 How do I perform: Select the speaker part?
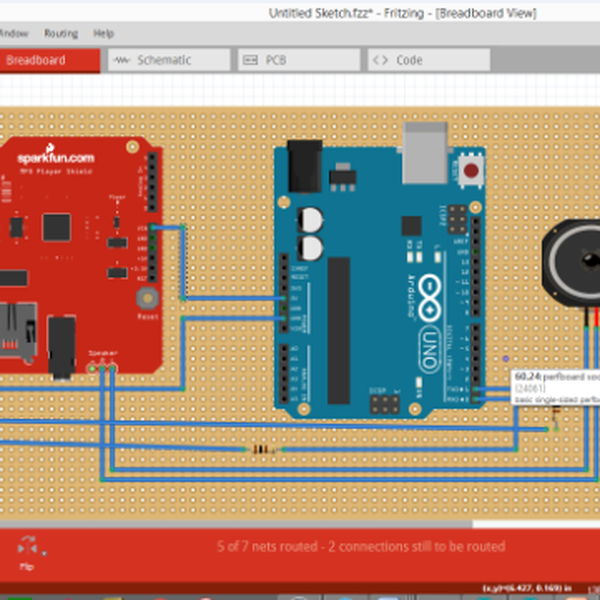point(571,262)
